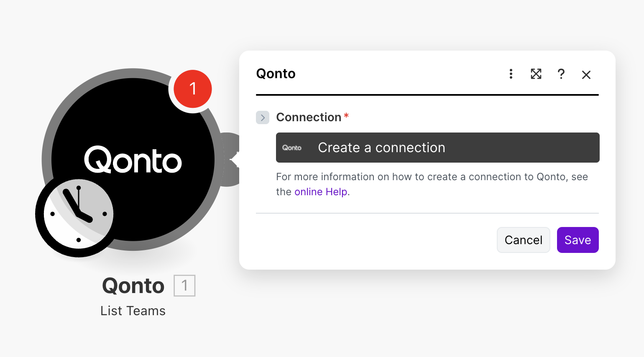Click the Qonto module name below the icon
This screenshot has height=357, width=644.
click(x=133, y=286)
